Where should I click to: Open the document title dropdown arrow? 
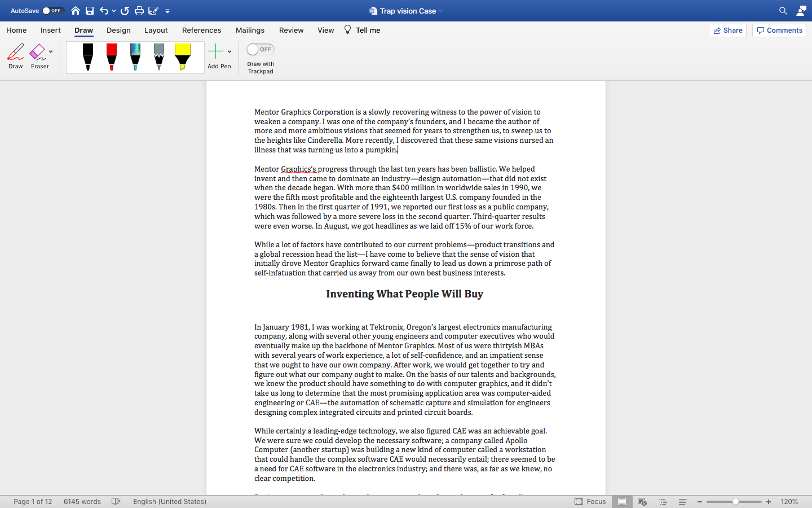(x=441, y=11)
